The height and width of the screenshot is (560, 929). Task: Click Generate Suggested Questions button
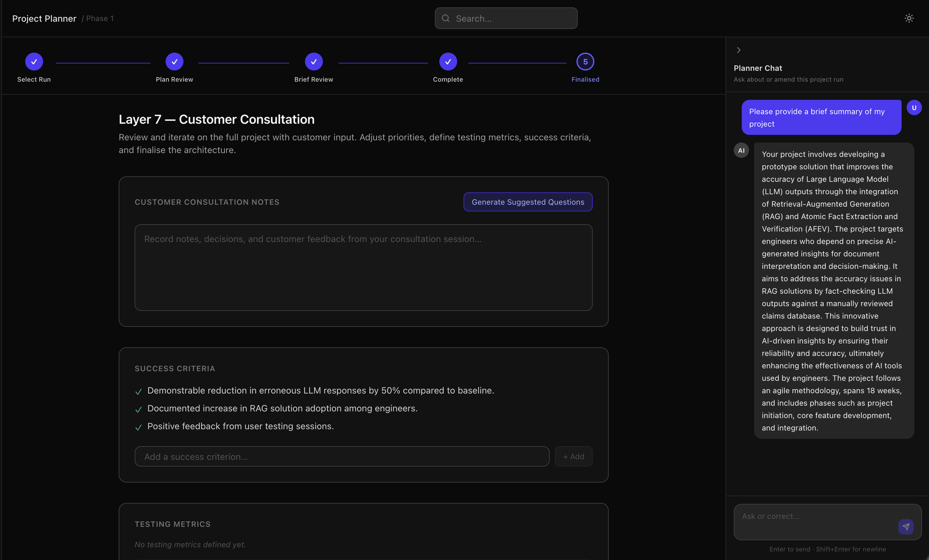528,202
